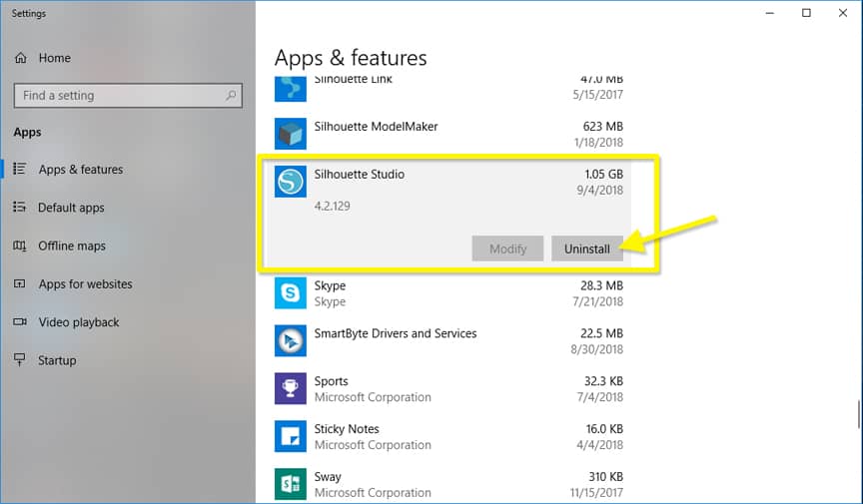Select the SmartByte Drivers and Services name

(x=396, y=333)
